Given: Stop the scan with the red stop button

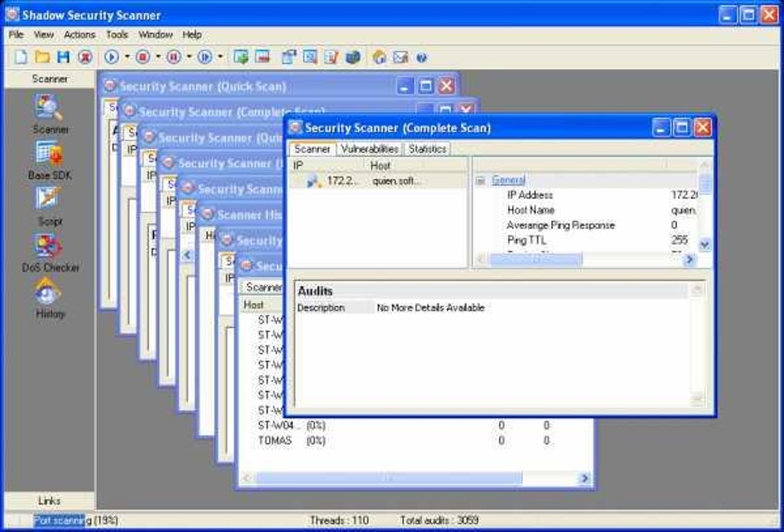Looking at the screenshot, I should [142, 57].
